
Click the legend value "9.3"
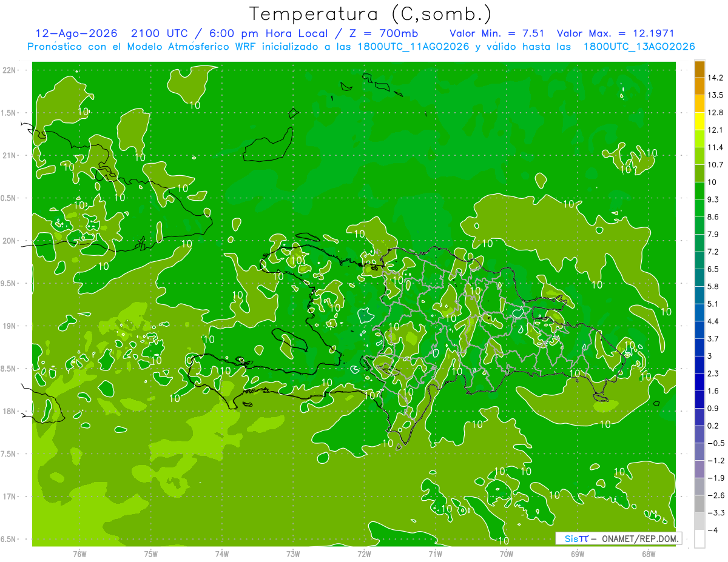pos(713,199)
